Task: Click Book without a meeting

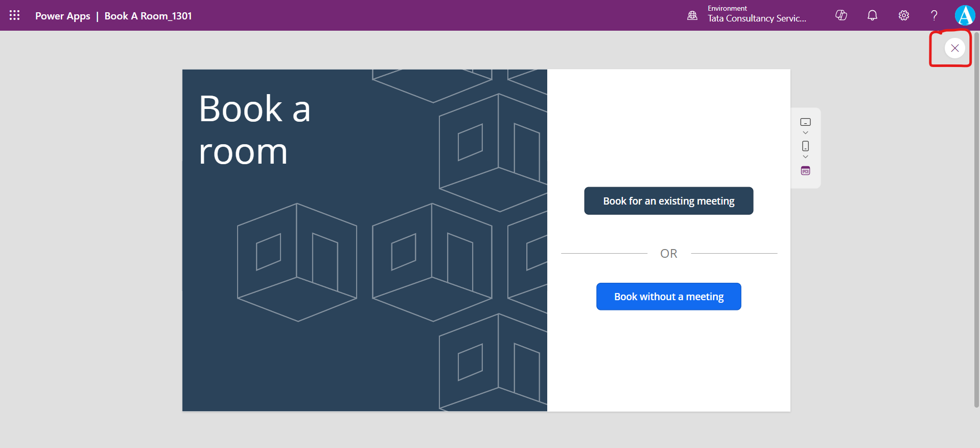Action: point(668,297)
